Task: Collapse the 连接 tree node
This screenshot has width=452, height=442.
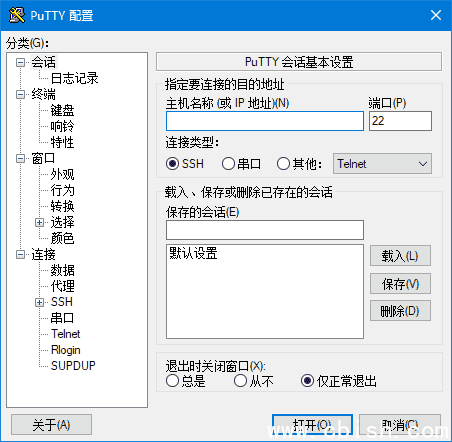Action: (x=21, y=255)
